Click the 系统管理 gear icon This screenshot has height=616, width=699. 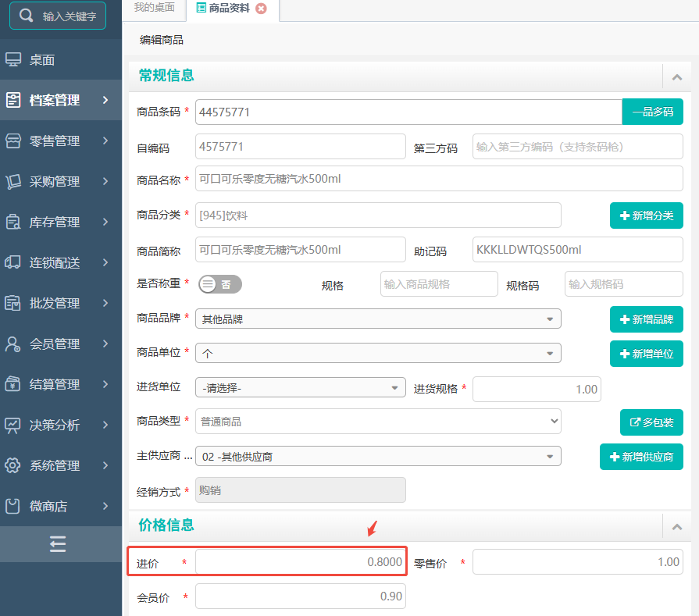[13, 465]
